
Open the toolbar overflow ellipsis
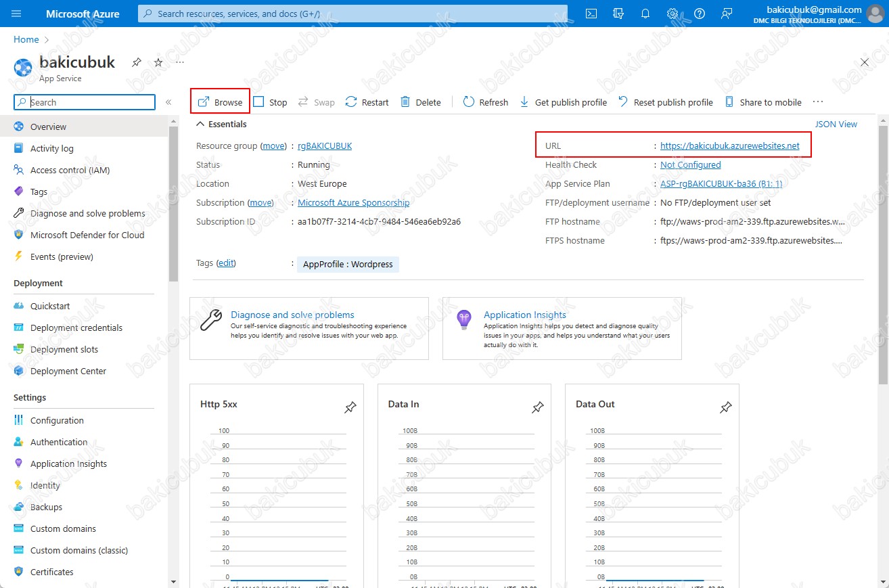[x=818, y=102]
